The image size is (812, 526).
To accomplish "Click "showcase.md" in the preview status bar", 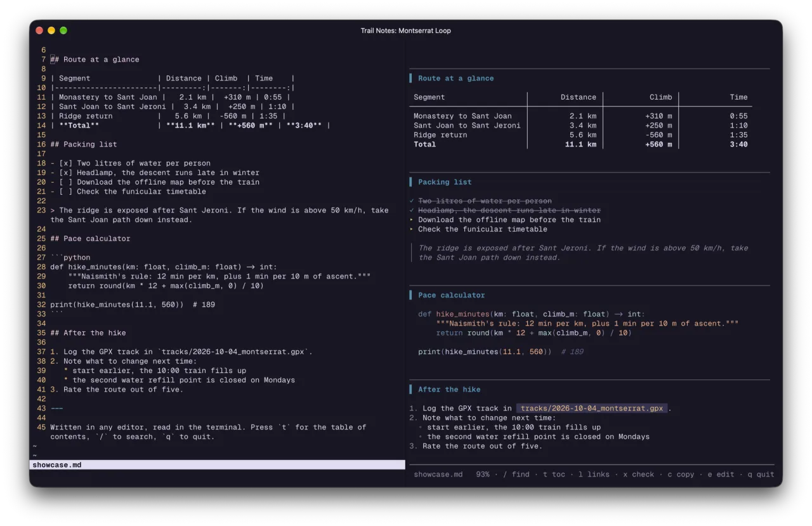I will (x=438, y=475).
